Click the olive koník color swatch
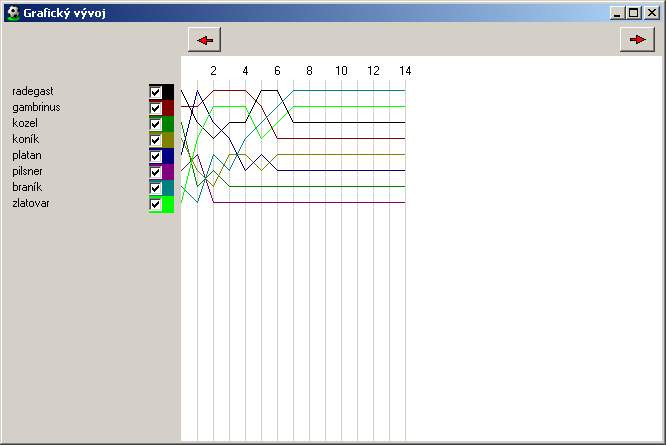 tap(168, 140)
